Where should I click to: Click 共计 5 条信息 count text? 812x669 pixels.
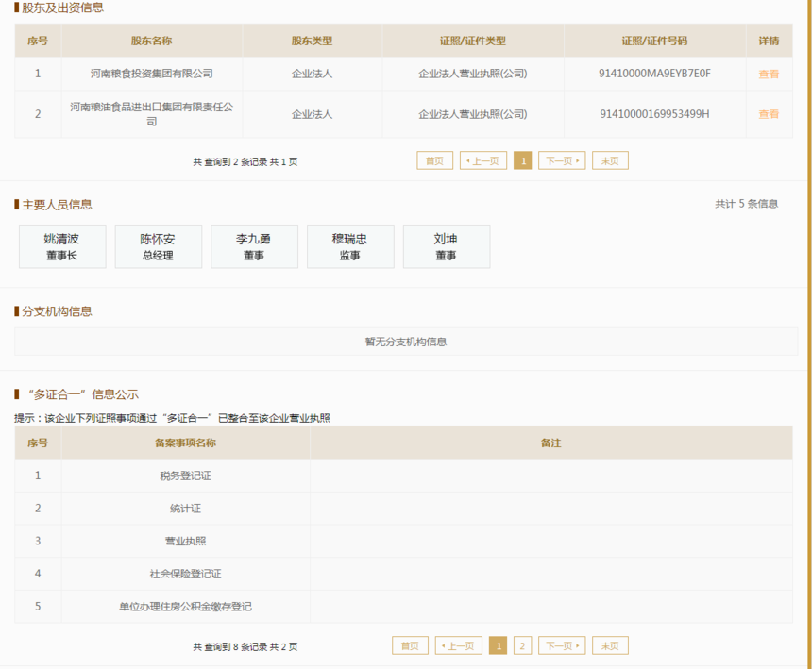746,203
